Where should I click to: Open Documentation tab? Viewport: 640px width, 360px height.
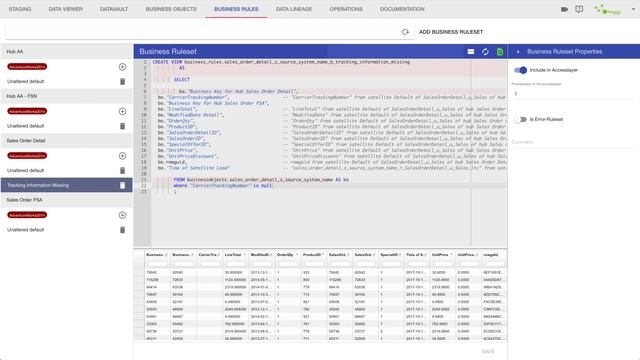tap(402, 9)
